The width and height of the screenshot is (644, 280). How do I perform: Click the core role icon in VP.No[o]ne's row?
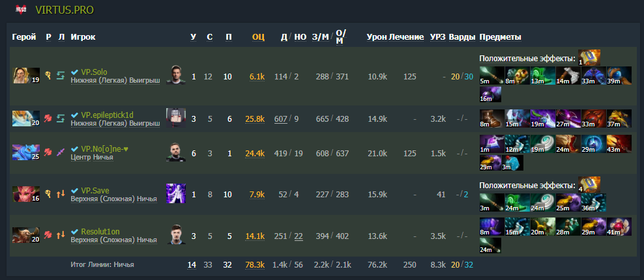click(48, 153)
